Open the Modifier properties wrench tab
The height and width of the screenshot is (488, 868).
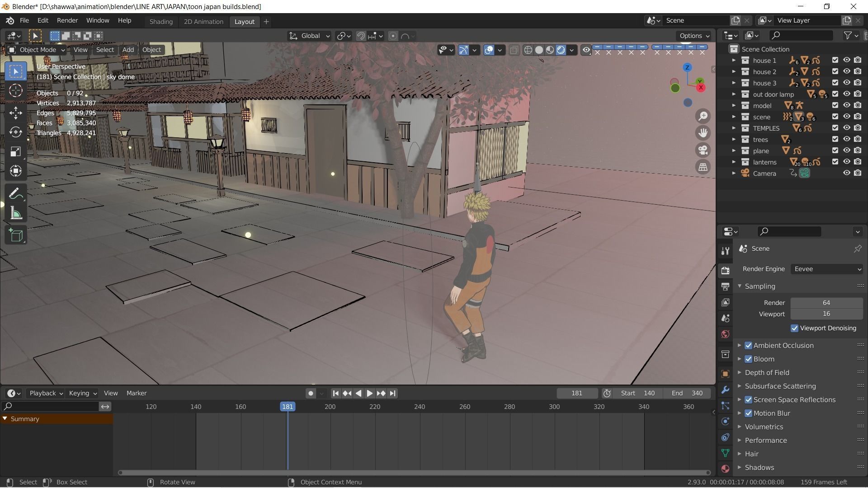pyautogui.click(x=725, y=389)
